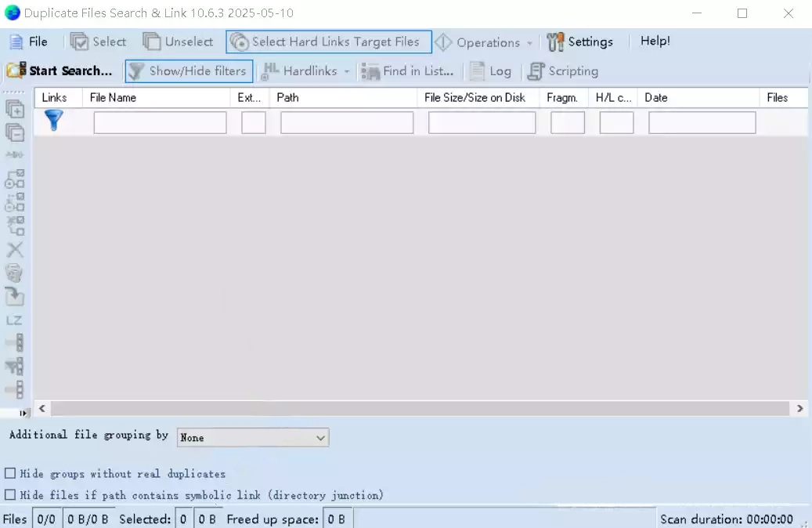This screenshot has height=528, width=812.
Task: Click the Files count 0/0 status cell
Action: [x=46, y=519]
